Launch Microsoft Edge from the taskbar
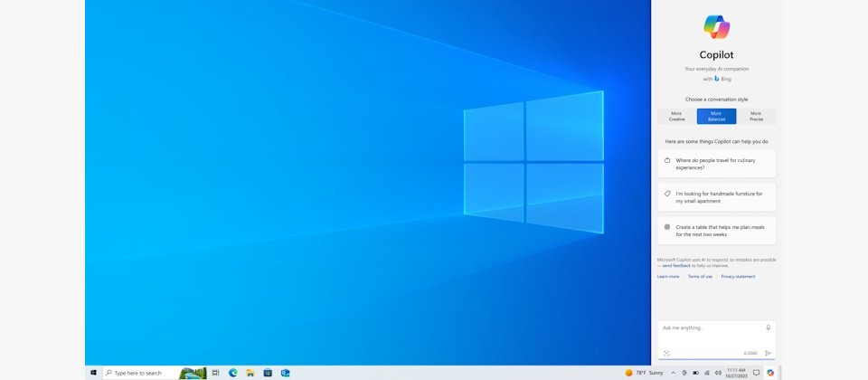Viewport: 868px width, 380px height. pyautogui.click(x=233, y=373)
